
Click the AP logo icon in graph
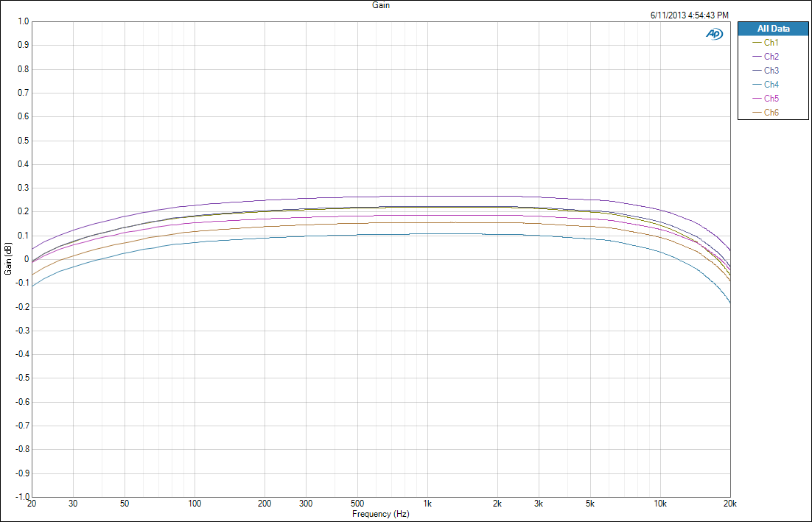714,34
